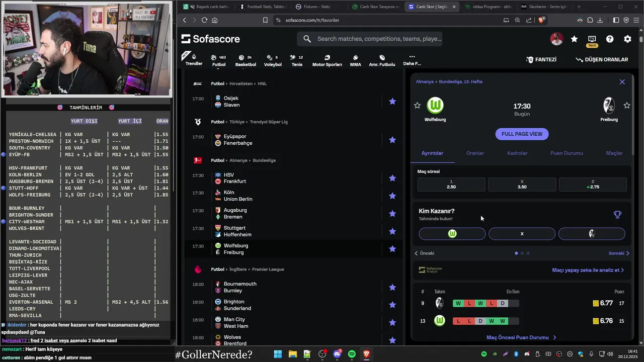Select home win odds 2.50

451,185
